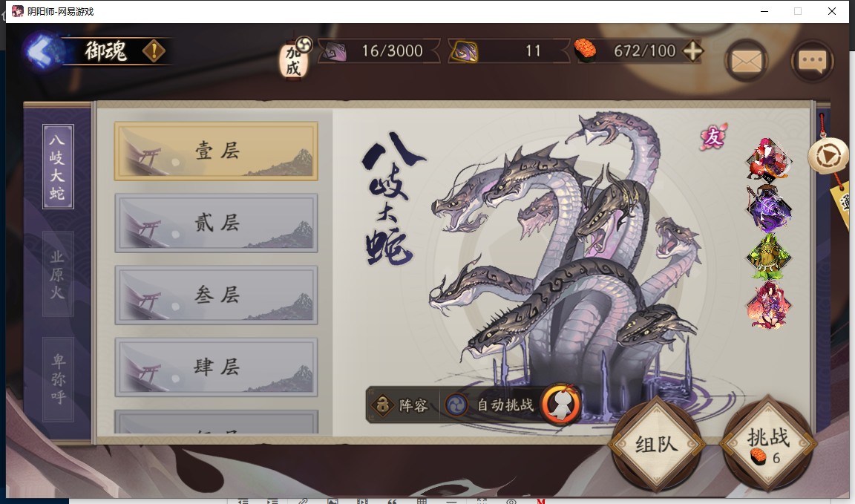
Task: Switch to the 业原火 side tab
Action: click(58, 274)
